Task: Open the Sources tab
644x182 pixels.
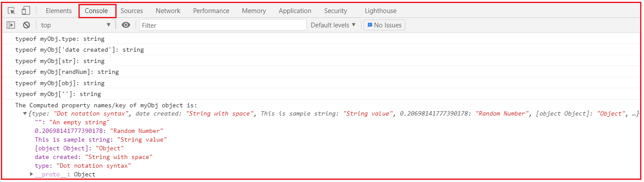Action: (x=132, y=11)
